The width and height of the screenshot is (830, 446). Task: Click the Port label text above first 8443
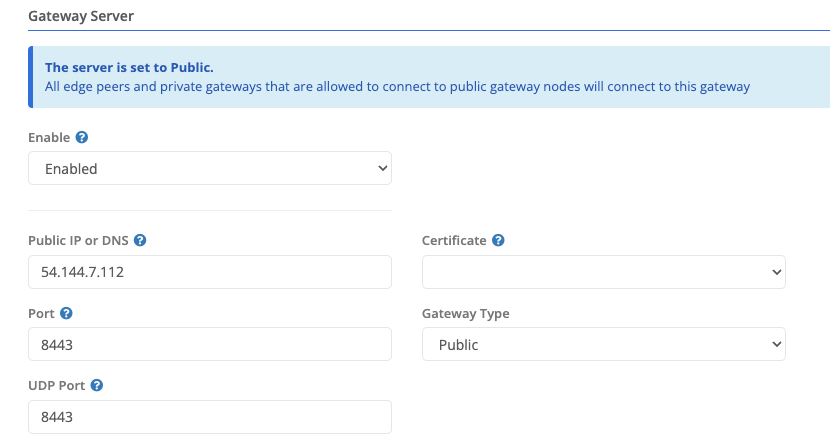pos(41,313)
